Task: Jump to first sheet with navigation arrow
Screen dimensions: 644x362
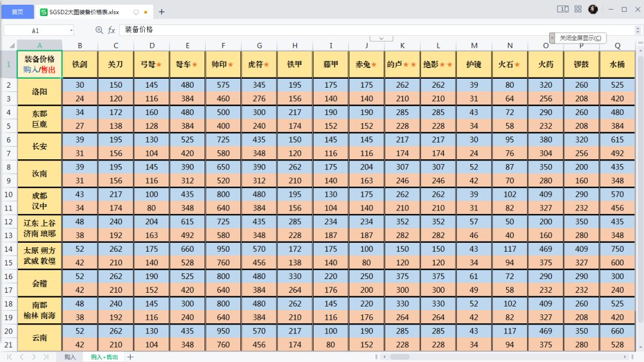Action: point(10,357)
